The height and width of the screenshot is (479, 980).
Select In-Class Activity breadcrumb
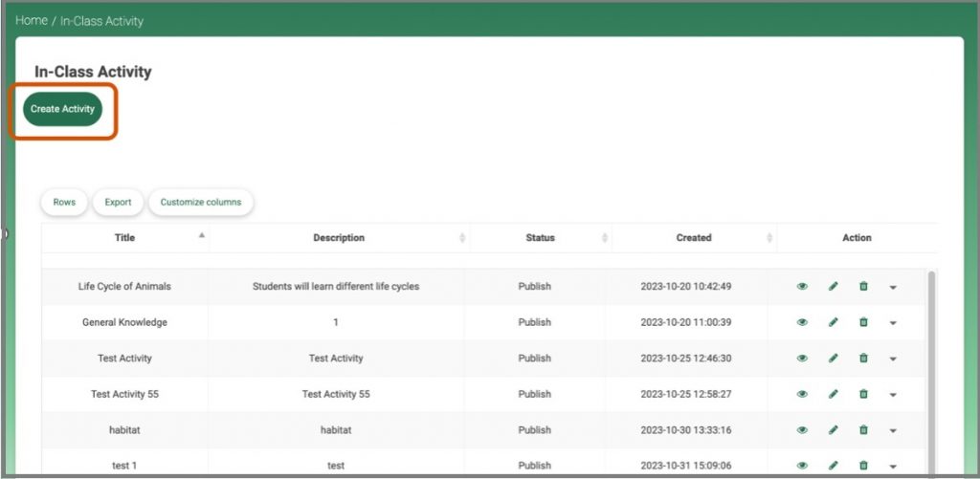click(101, 21)
